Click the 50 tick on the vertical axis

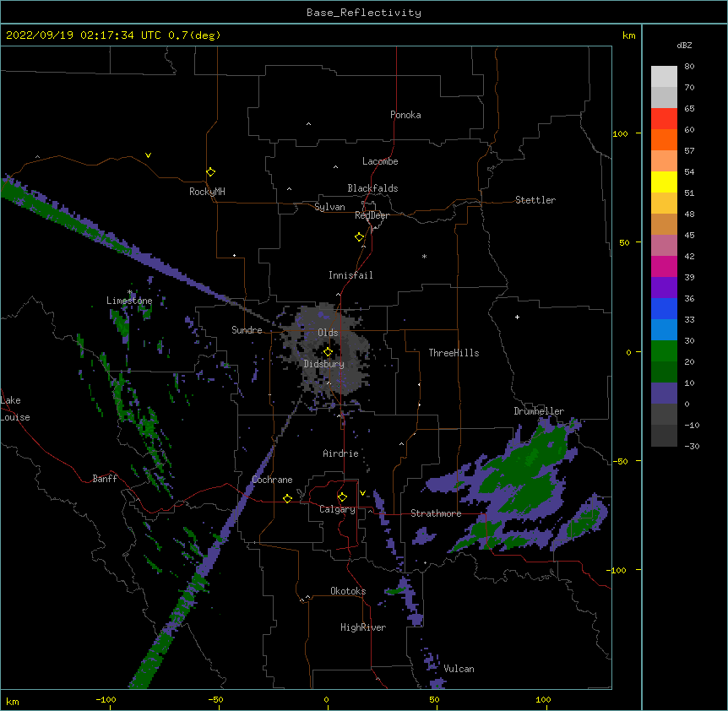[624, 242]
